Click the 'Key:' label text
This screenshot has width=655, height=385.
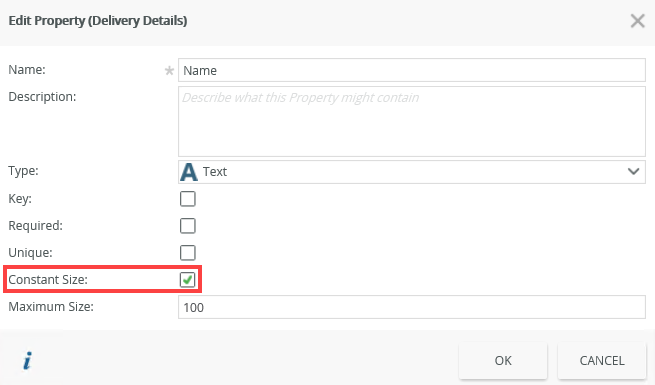[x=20, y=199]
